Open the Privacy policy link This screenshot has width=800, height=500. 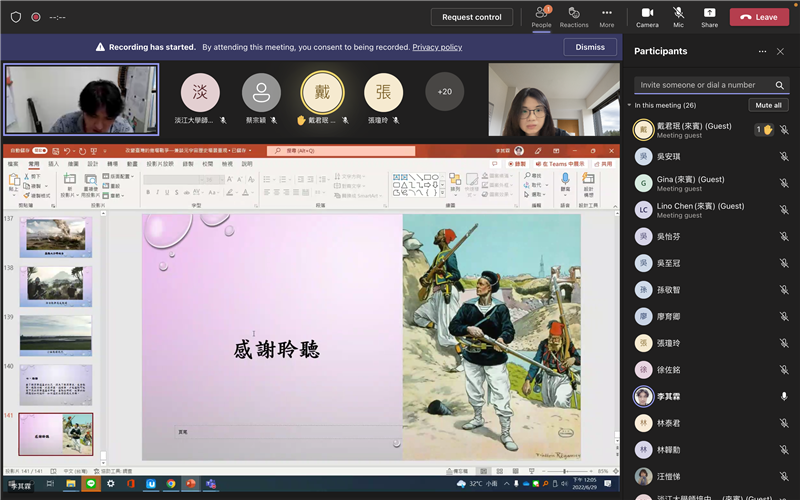tap(437, 47)
